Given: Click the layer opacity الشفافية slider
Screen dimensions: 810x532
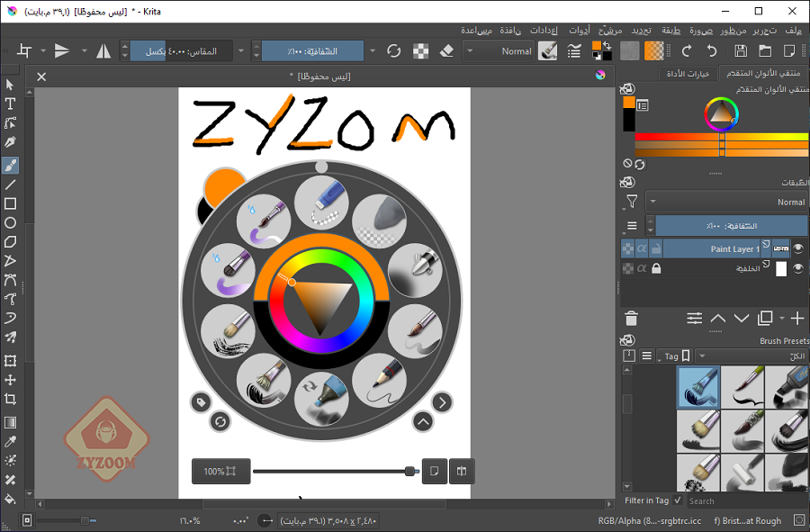Looking at the screenshot, I should pyautogui.click(x=732, y=226).
